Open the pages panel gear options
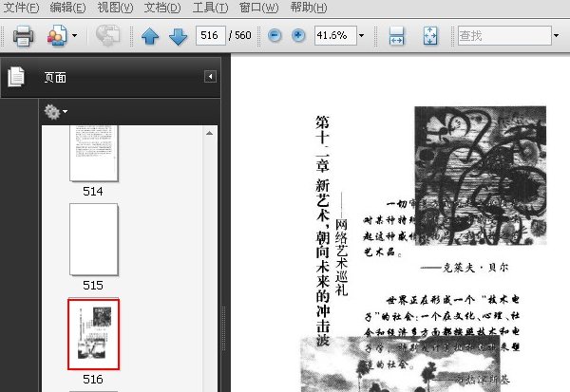 click(x=52, y=112)
